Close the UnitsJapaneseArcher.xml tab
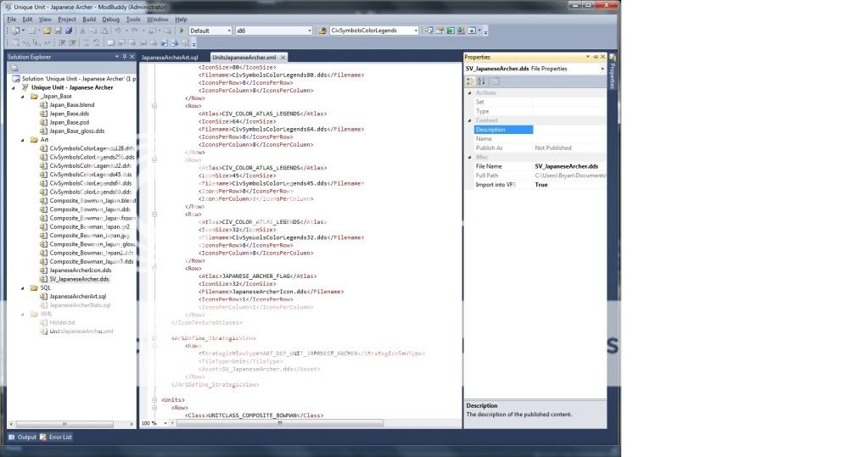This screenshot has height=457, width=868. [283, 58]
